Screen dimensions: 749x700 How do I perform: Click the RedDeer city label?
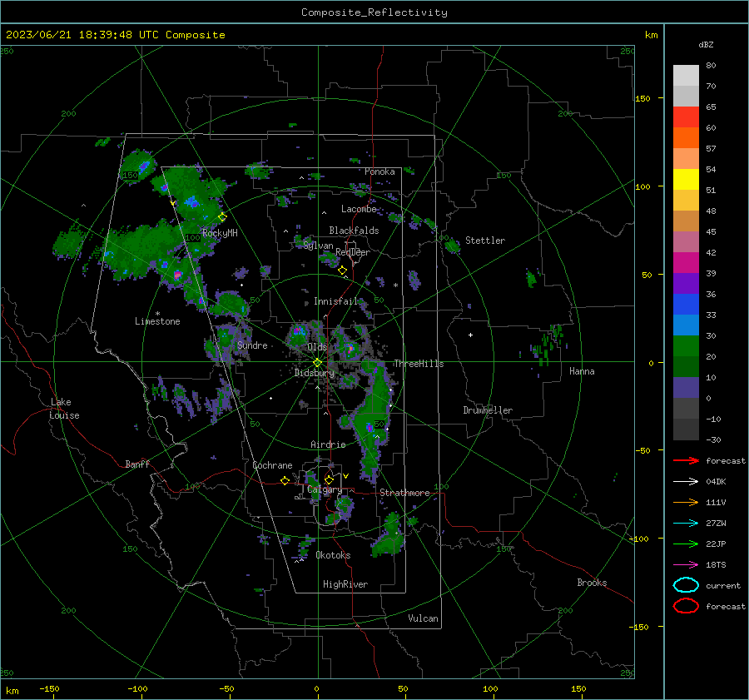coord(353,252)
